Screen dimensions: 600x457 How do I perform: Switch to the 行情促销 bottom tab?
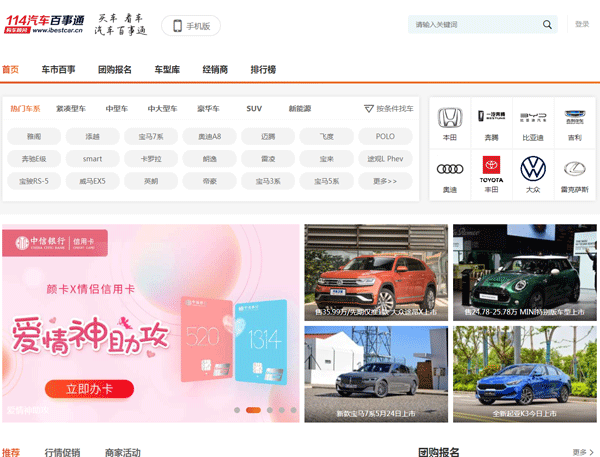62,453
